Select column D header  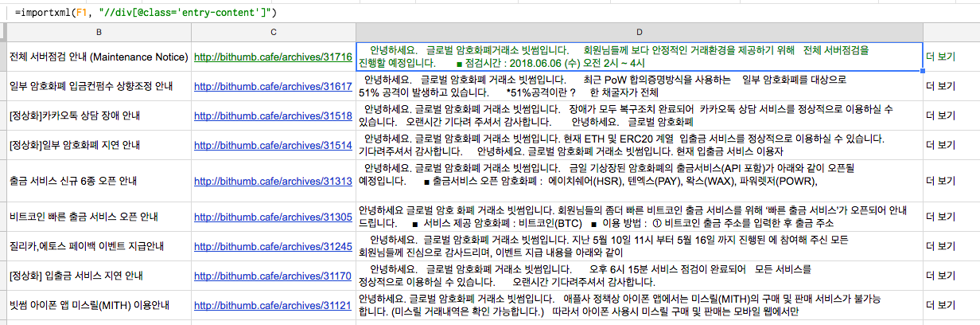[x=639, y=32]
